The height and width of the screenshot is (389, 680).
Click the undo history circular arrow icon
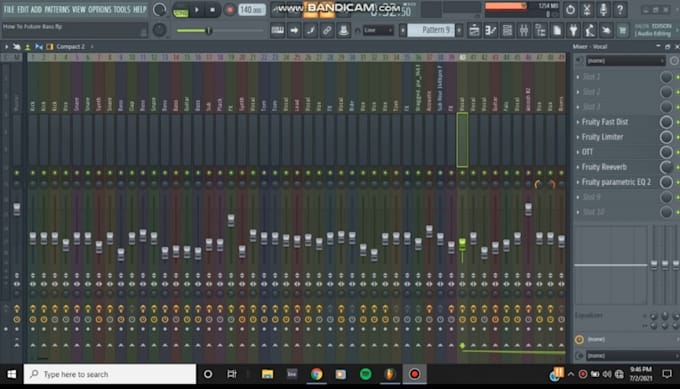point(570,9)
